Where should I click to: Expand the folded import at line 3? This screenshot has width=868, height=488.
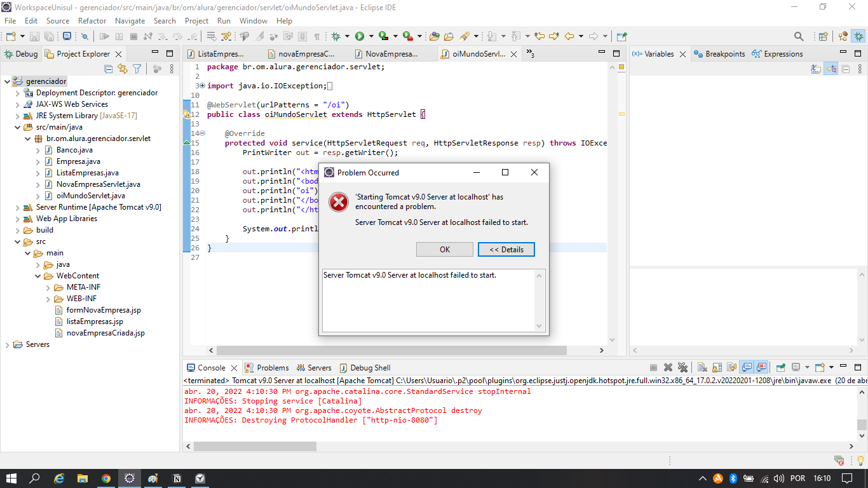pyautogui.click(x=202, y=86)
